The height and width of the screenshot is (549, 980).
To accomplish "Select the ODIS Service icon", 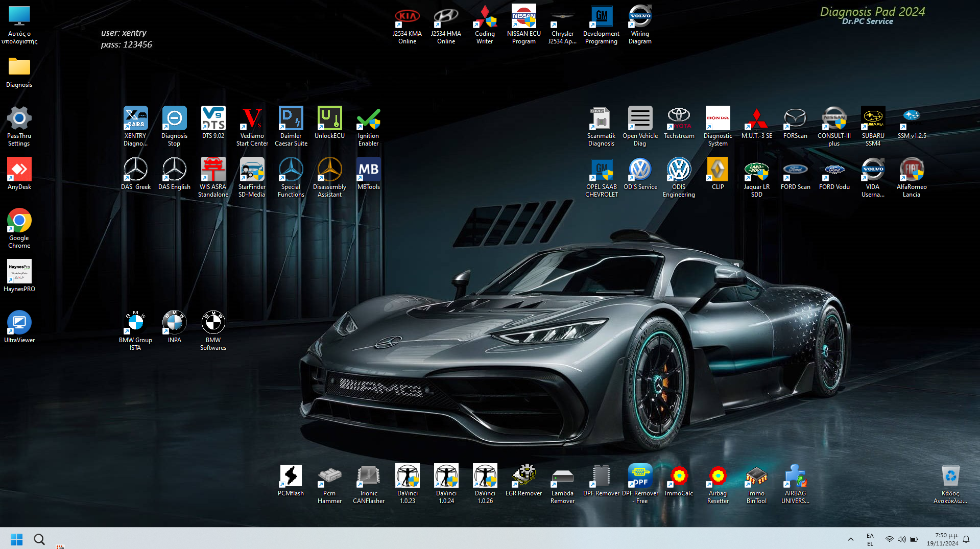I will 640,174.
